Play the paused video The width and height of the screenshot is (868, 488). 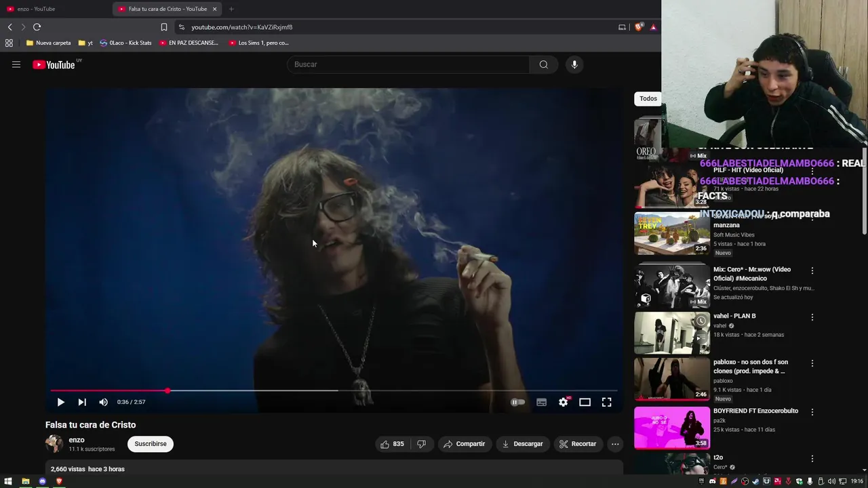(x=60, y=402)
